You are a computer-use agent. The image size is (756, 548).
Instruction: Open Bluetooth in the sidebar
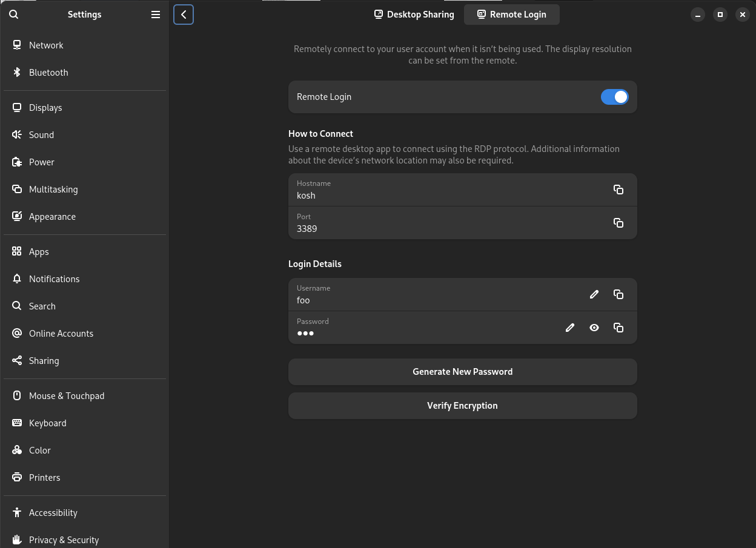(48, 73)
